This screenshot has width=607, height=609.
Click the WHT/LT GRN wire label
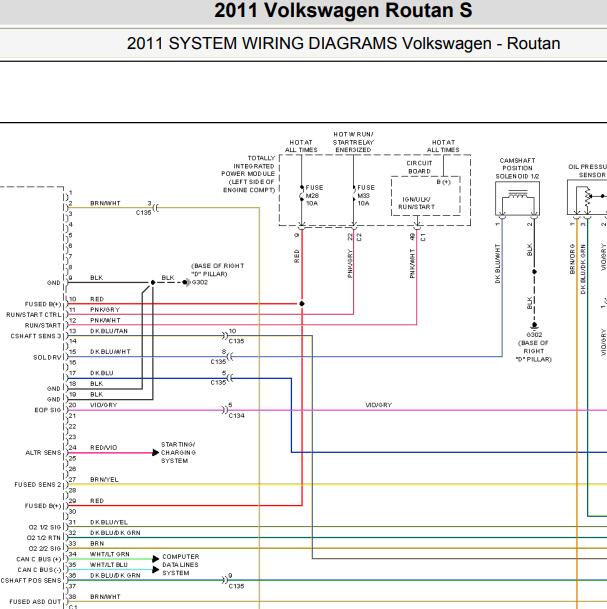(110, 554)
